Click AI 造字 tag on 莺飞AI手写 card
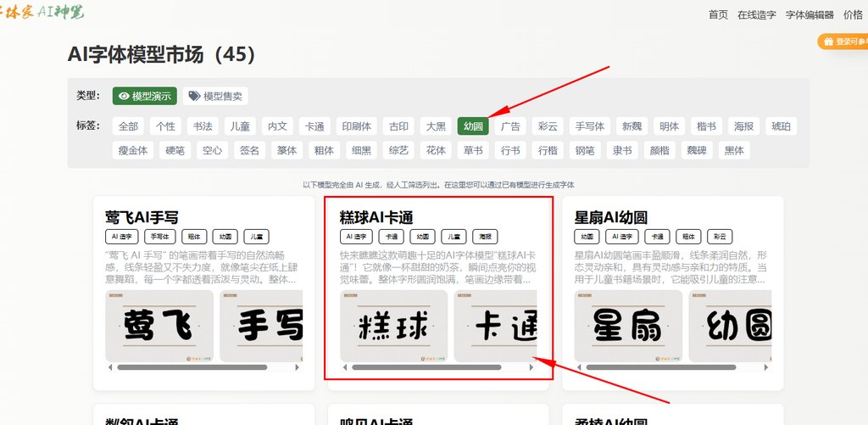 click(x=122, y=237)
